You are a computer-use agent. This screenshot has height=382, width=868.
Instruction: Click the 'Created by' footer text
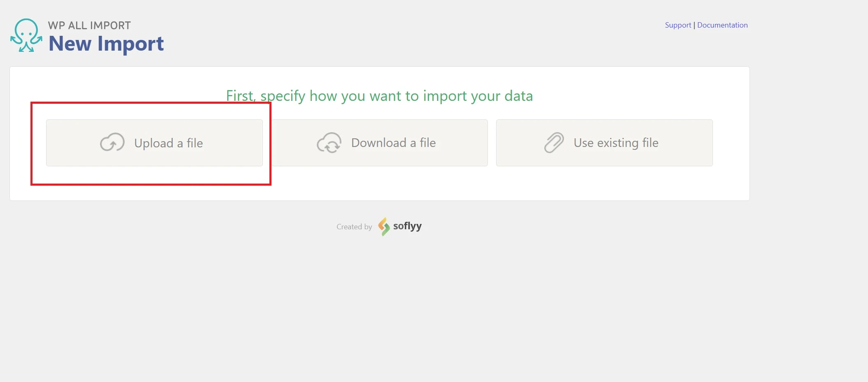point(354,227)
